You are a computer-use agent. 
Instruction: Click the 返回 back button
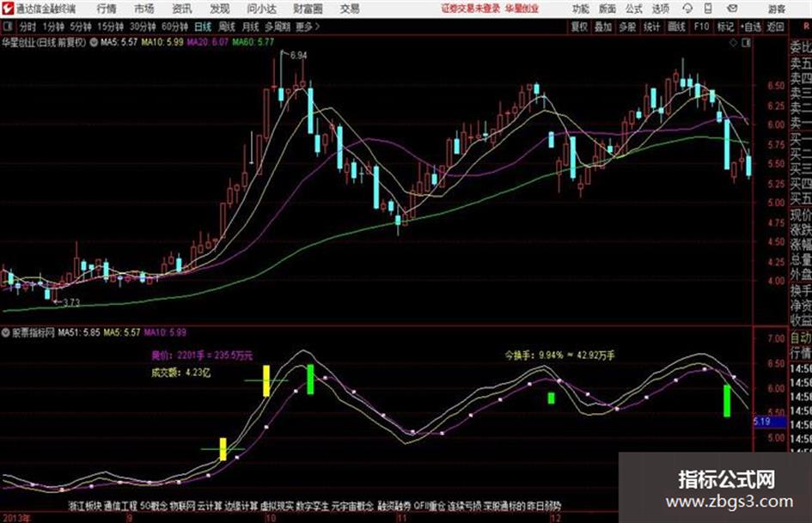[775, 27]
